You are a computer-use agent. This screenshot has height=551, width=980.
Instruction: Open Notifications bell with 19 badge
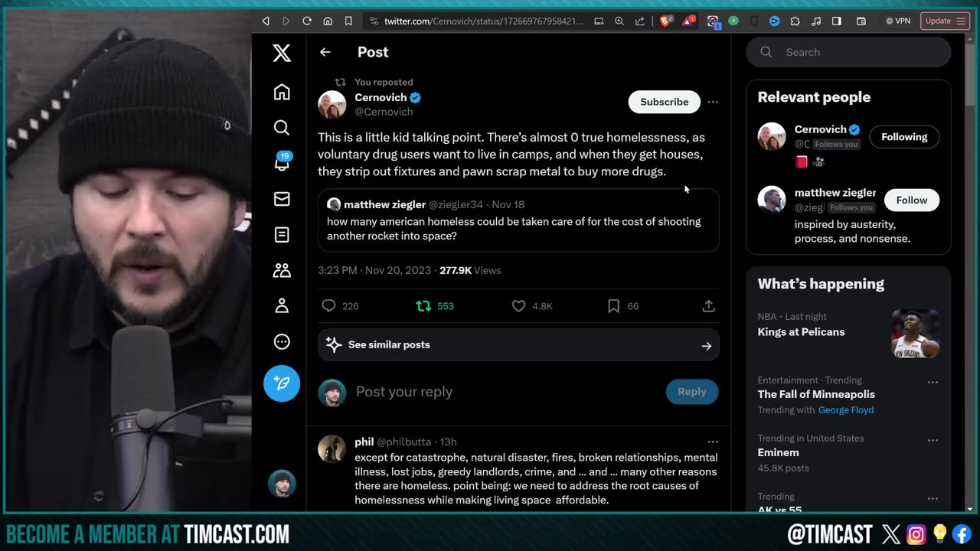[282, 163]
